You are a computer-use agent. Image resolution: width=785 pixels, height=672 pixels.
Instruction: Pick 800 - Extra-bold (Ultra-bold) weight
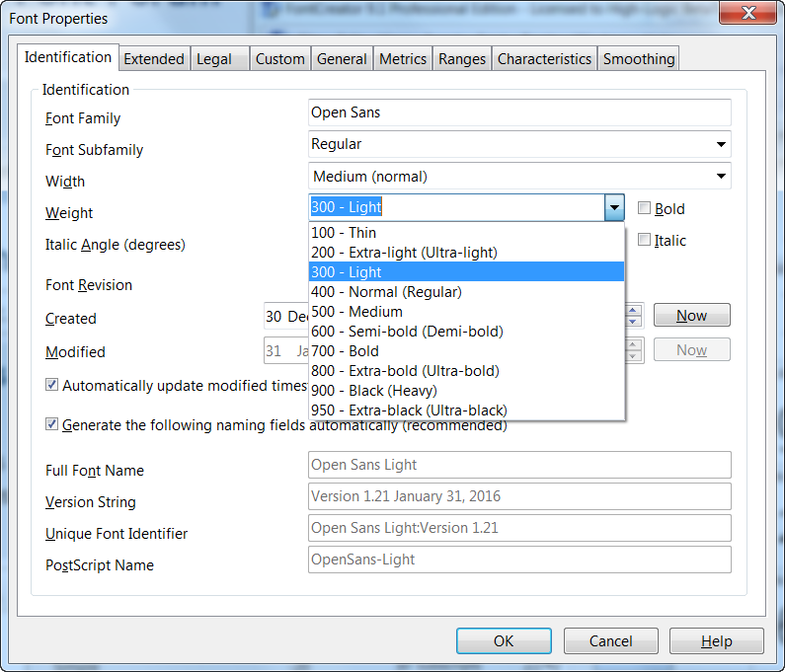coord(467,371)
